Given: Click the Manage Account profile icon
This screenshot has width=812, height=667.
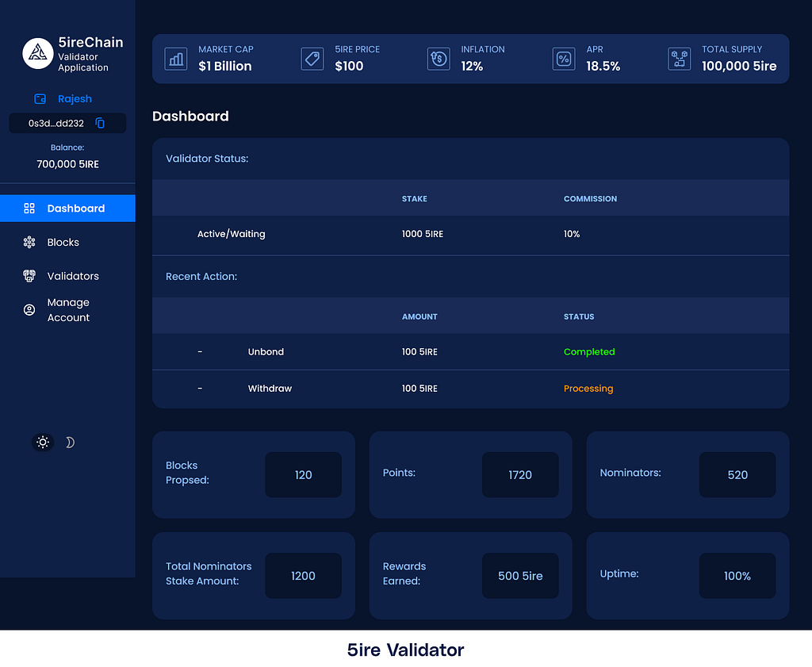Looking at the screenshot, I should tap(29, 309).
